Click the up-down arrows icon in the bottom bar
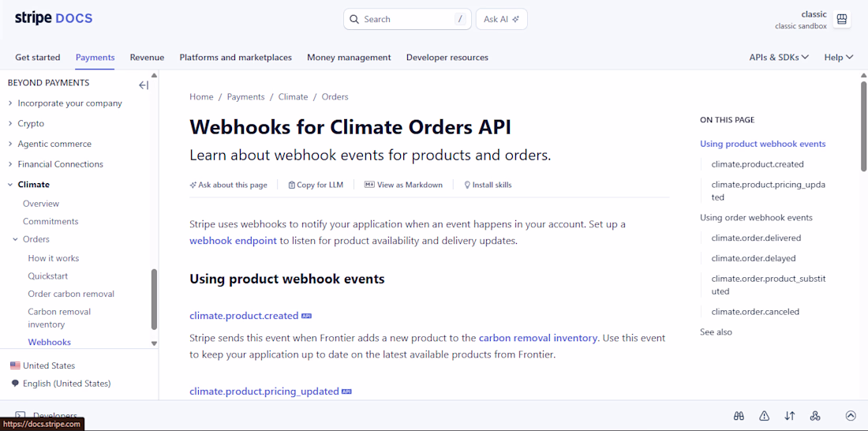This screenshot has width=868, height=431. pos(790,415)
